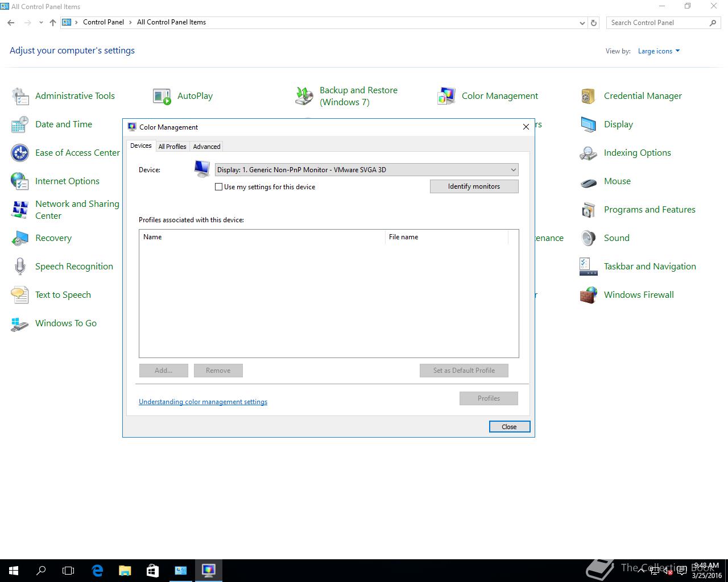Open taskbar search magnifier

[x=41, y=571]
